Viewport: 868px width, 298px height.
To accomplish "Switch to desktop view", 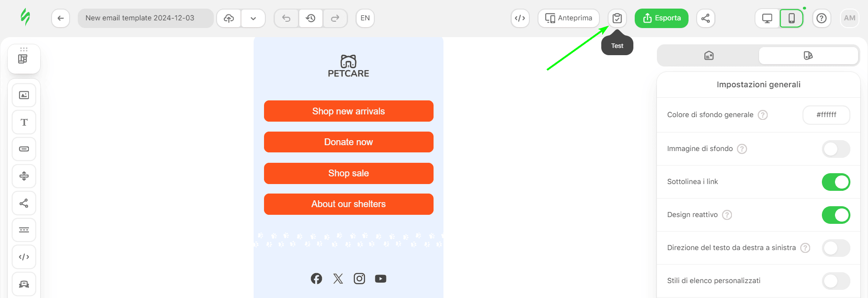I will (x=767, y=19).
